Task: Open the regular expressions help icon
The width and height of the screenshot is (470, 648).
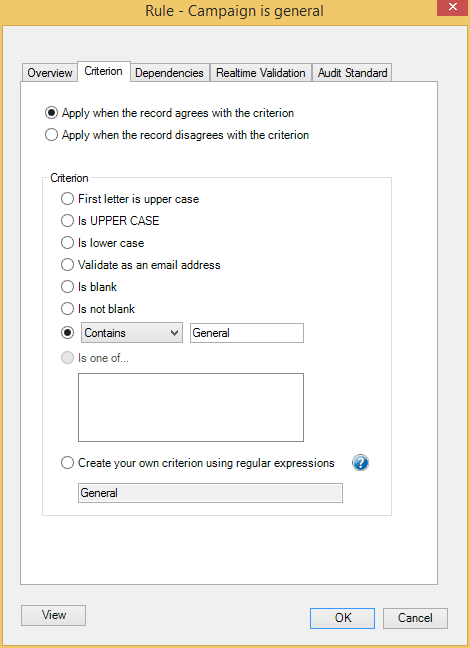Action: coord(360,463)
